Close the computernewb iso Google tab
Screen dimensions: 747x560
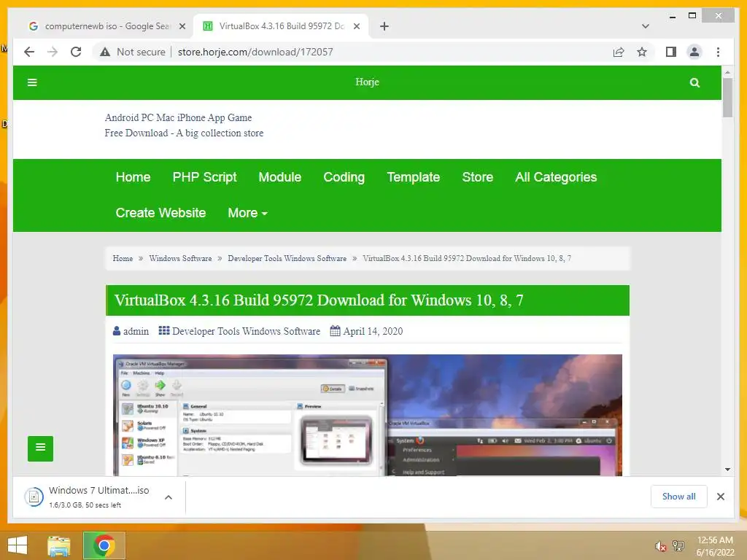tap(182, 26)
